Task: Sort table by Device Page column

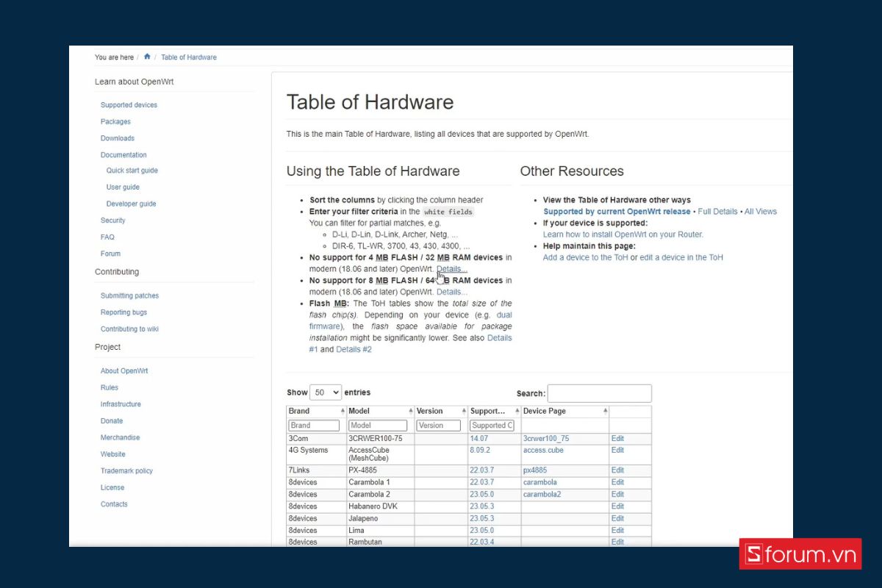Action: [564, 411]
